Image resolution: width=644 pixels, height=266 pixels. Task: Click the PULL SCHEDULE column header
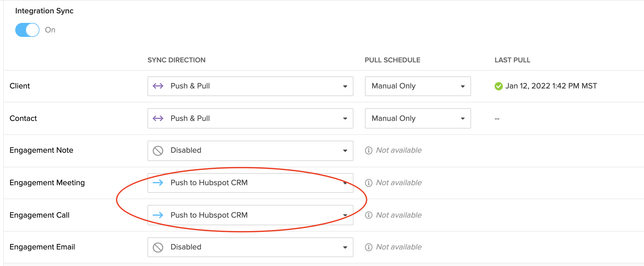click(x=393, y=60)
